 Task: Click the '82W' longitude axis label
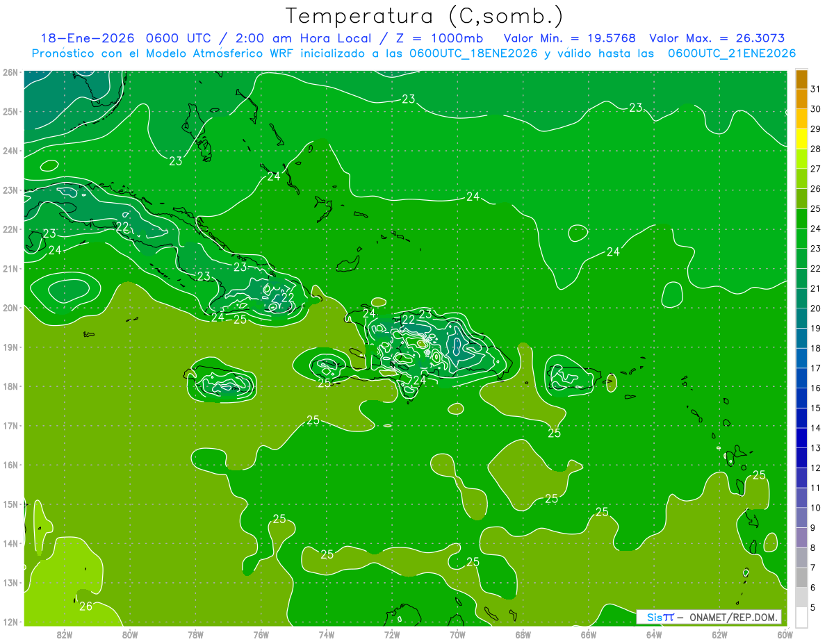point(65,634)
